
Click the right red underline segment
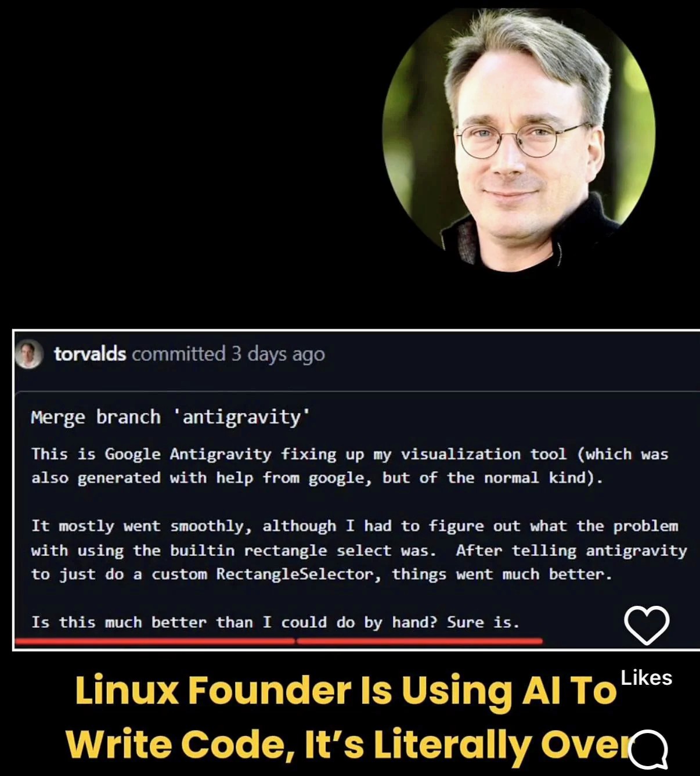420,641
